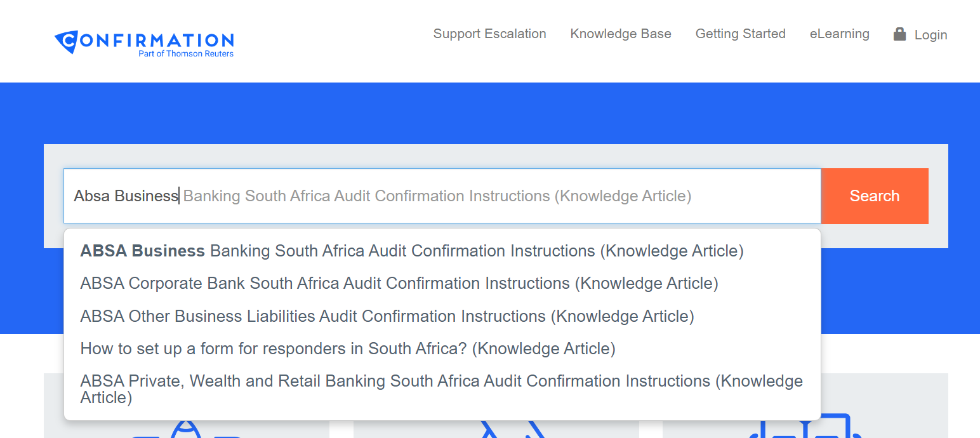Focus the search field containing 'Absa Business'
This screenshot has height=438, width=980.
pyautogui.click(x=442, y=196)
